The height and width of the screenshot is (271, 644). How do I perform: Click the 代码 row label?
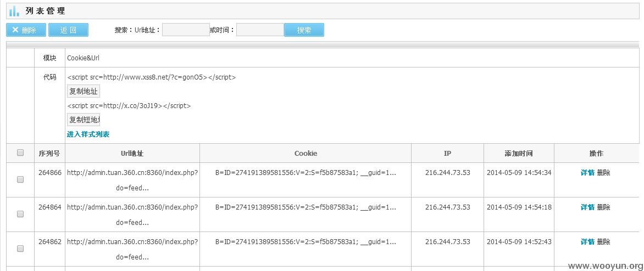[x=49, y=77]
